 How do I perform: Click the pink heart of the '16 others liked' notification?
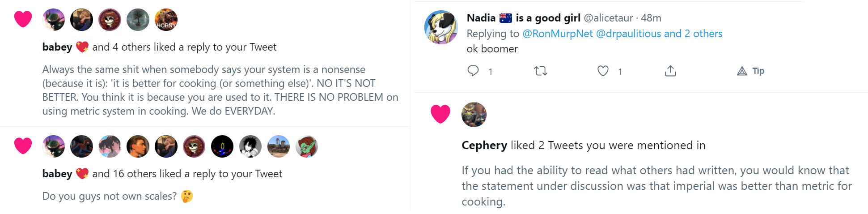(23, 146)
